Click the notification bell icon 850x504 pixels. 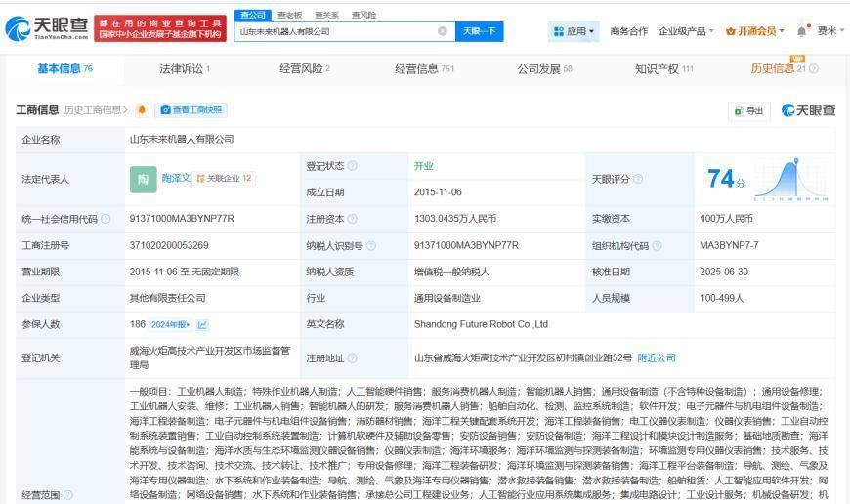pyautogui.click(x=802, y=31)
